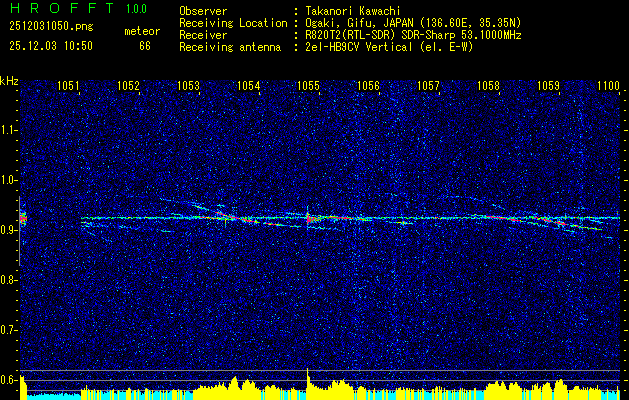Click the 1051 time marker

pyautogui.click(x=69, y=85)
